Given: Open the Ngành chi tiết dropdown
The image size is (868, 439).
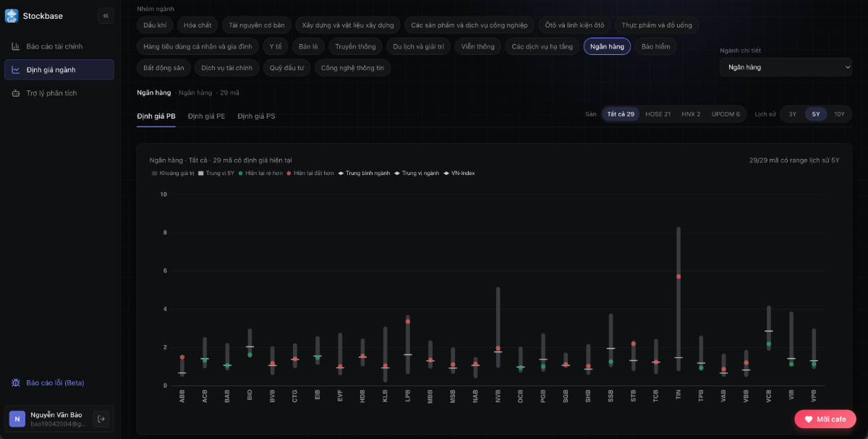Looking at the screenshot, I should [786, 67].
